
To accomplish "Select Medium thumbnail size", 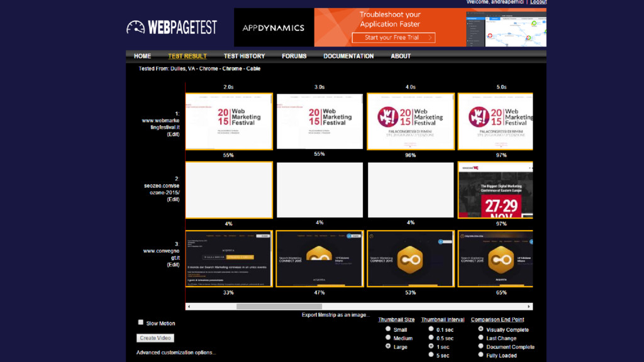I will click(388, 337).
